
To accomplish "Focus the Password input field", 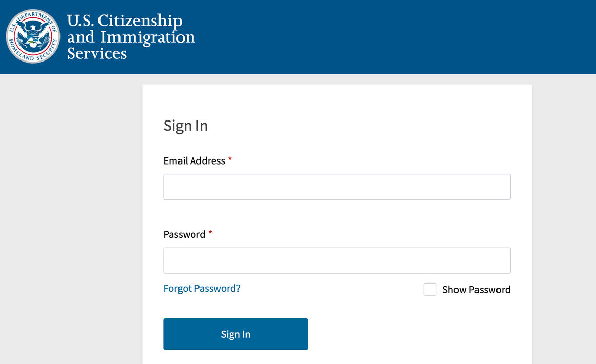I will (x=336, y=260).
